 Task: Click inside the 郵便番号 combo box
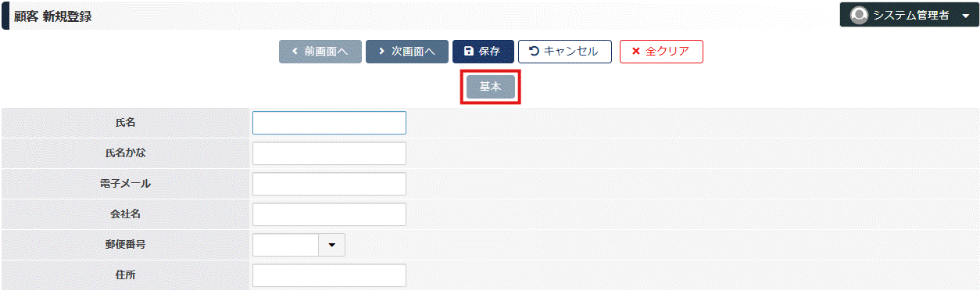point(285,245)
